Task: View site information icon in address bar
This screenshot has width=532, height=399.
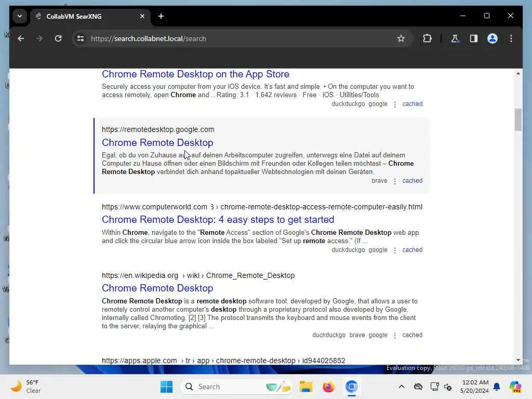Action: point(81,38)
